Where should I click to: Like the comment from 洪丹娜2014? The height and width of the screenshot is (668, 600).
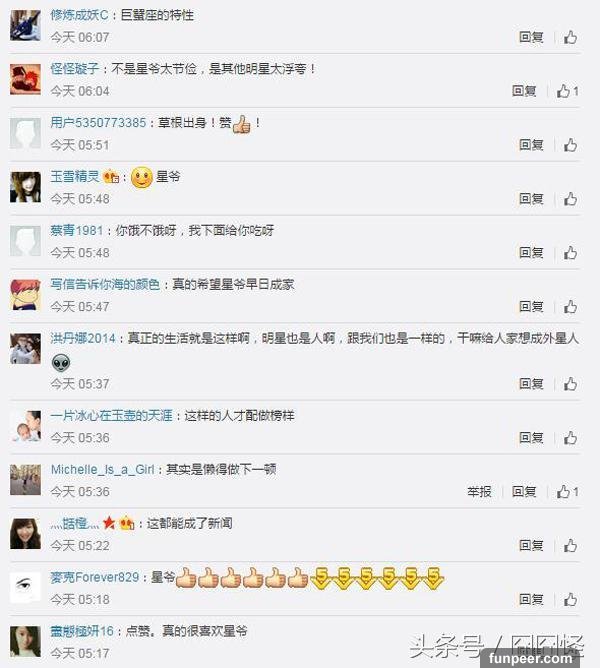[x=570, y=384]
